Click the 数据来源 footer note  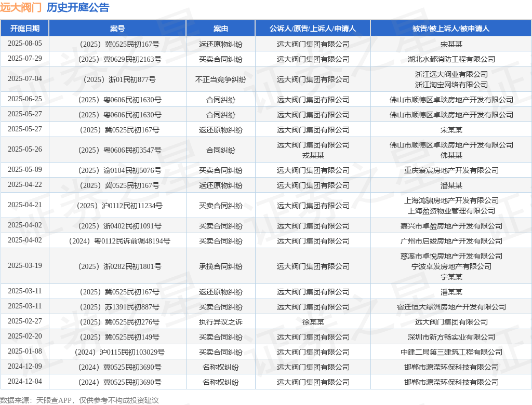[79, 400]
